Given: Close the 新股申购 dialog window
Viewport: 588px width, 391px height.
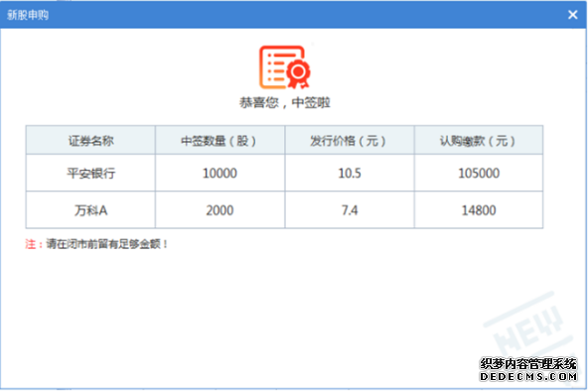Looking at the screenshot, I should pyautogui.click(x=572, y=15).
